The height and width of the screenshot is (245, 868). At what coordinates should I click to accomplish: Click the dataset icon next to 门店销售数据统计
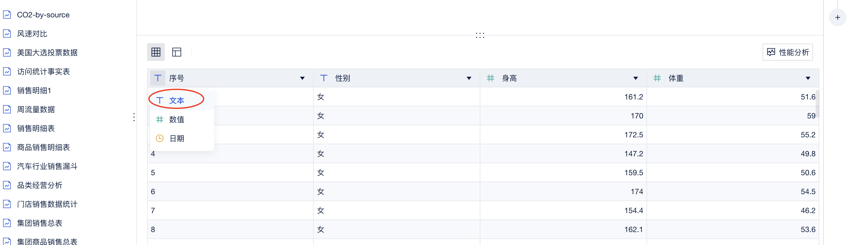pos(7,204)
